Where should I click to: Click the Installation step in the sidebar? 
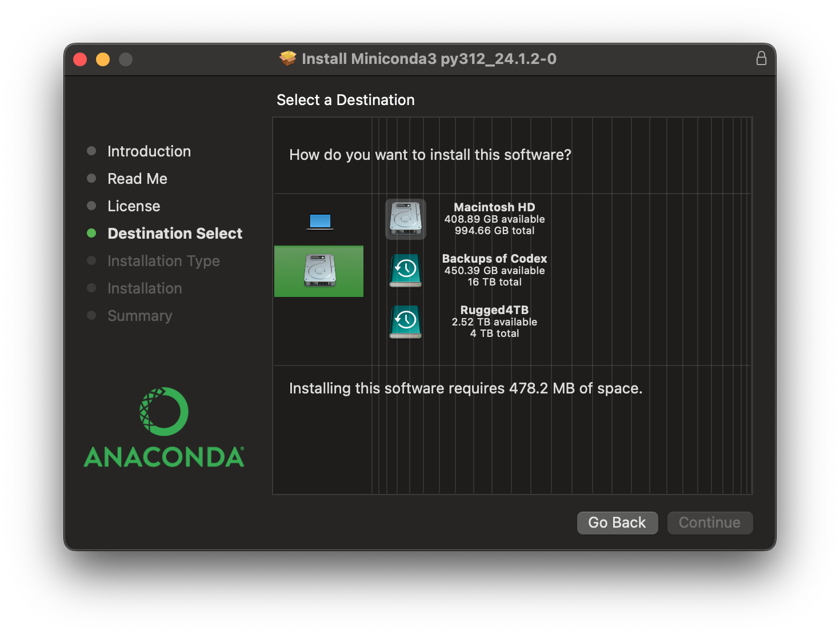[145, 288]
